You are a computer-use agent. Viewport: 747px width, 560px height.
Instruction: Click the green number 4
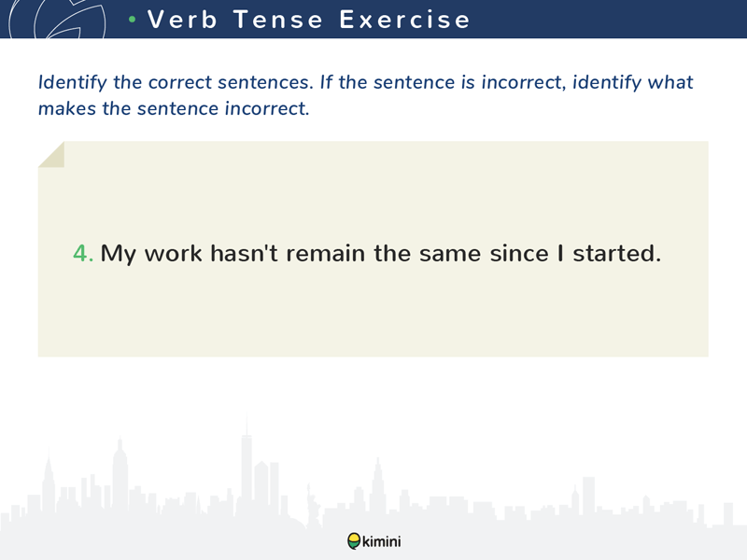click(83, 253)
